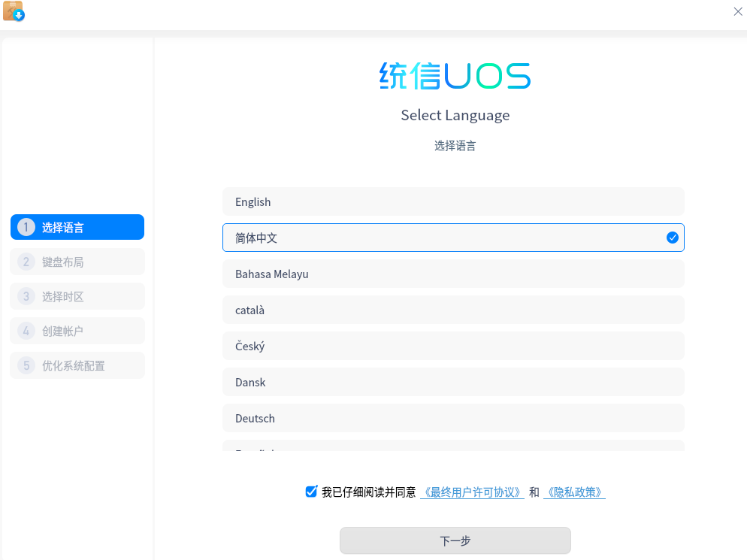This screenshot has width=747, height=560.
Task: Click the step 2 number badge for 键盘布局
Action: coord(26,262)
